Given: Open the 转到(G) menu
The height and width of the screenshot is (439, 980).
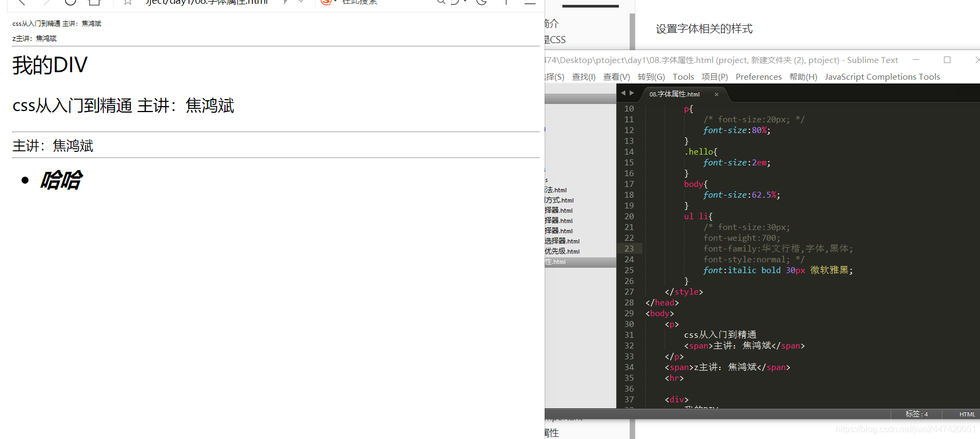Looking at the screenshot, I should [651, 77].
